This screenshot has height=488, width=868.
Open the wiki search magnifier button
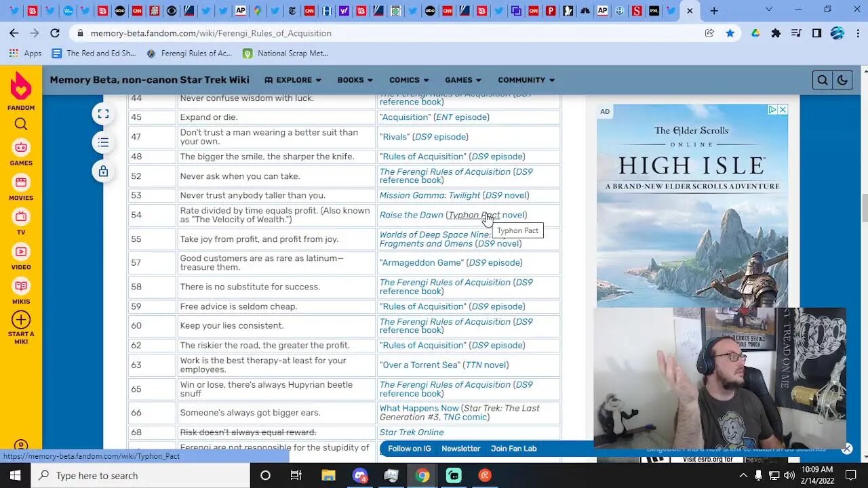point(823,80)
